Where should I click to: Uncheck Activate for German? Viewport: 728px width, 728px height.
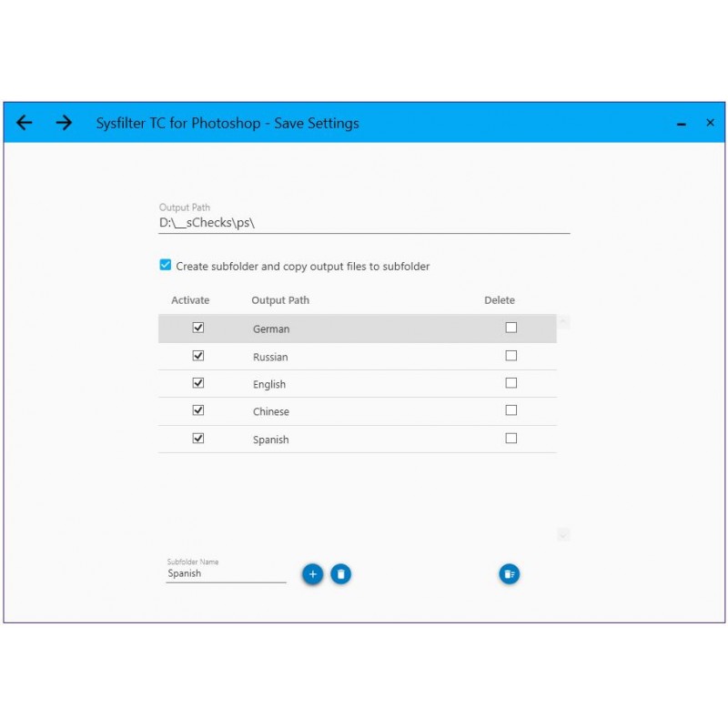[x=198, y=328]
